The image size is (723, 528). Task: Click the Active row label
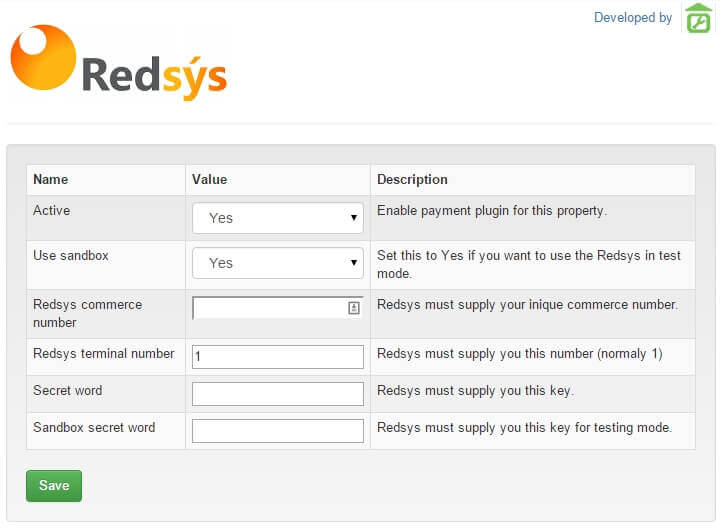[52, 211]
